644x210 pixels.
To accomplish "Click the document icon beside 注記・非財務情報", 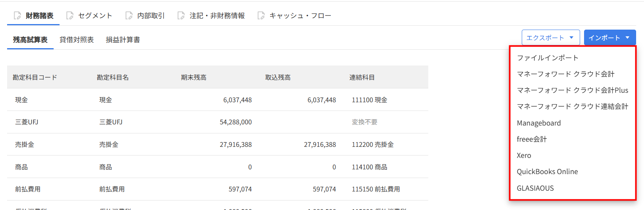I will [181, 16].
